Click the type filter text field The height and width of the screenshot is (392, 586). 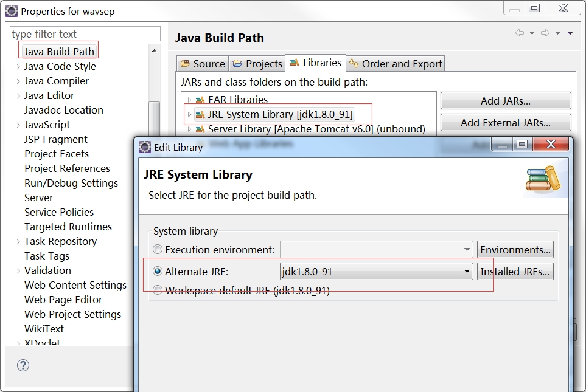(x=85, y=34)
